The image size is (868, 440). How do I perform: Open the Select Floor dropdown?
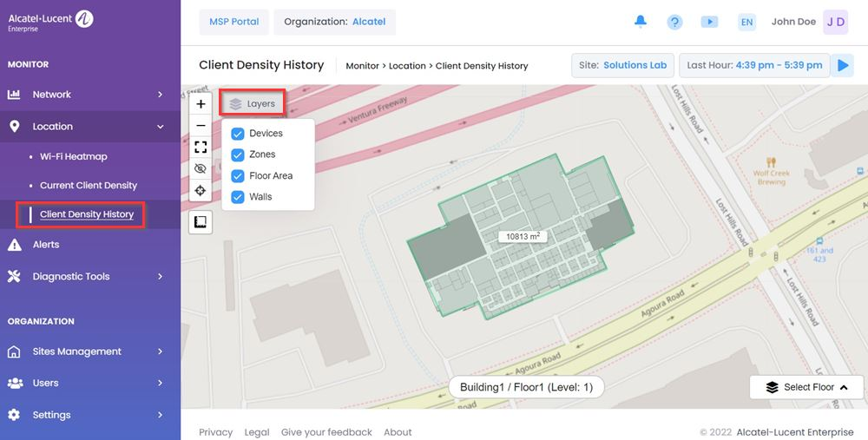806,387
